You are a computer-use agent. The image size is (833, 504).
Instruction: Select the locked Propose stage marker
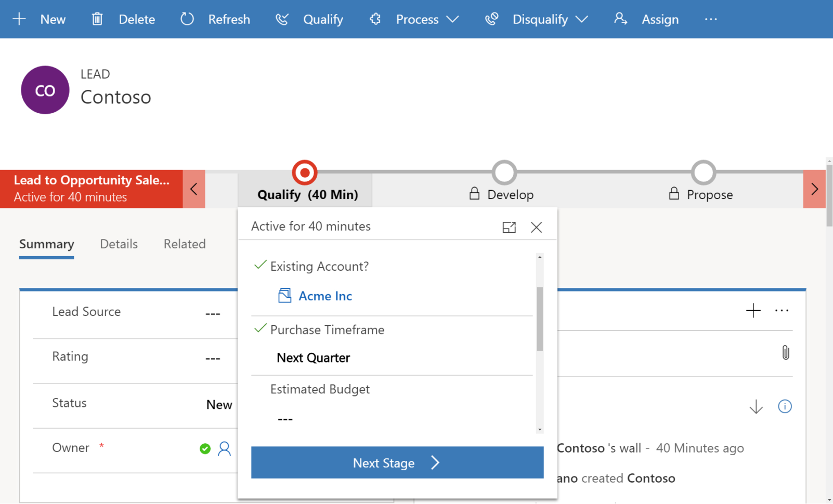click(703, 173)
